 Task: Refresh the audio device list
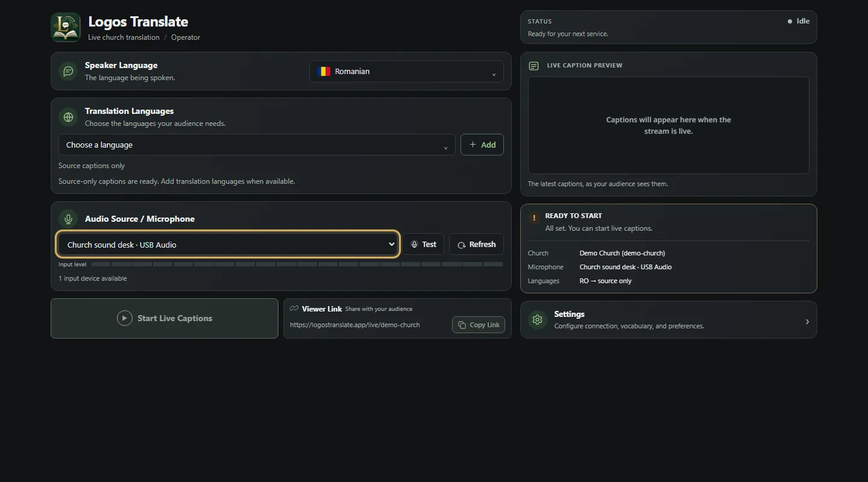coord(476,244)
